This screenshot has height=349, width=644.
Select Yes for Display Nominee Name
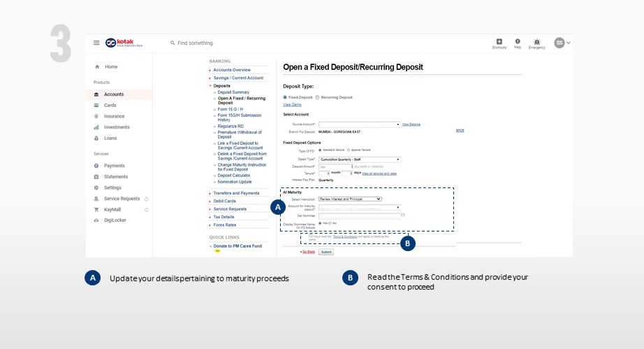[320, 223]
